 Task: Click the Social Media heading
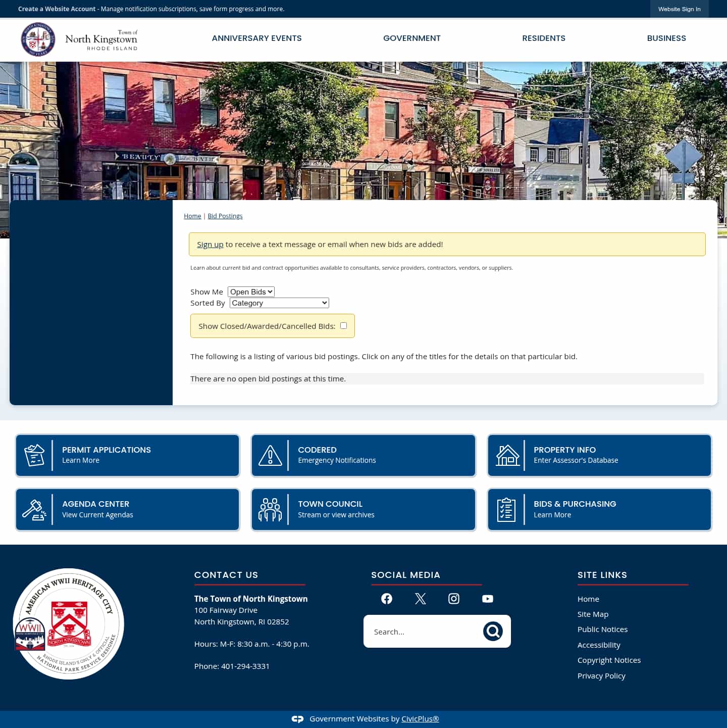click(x=405, y=575)
